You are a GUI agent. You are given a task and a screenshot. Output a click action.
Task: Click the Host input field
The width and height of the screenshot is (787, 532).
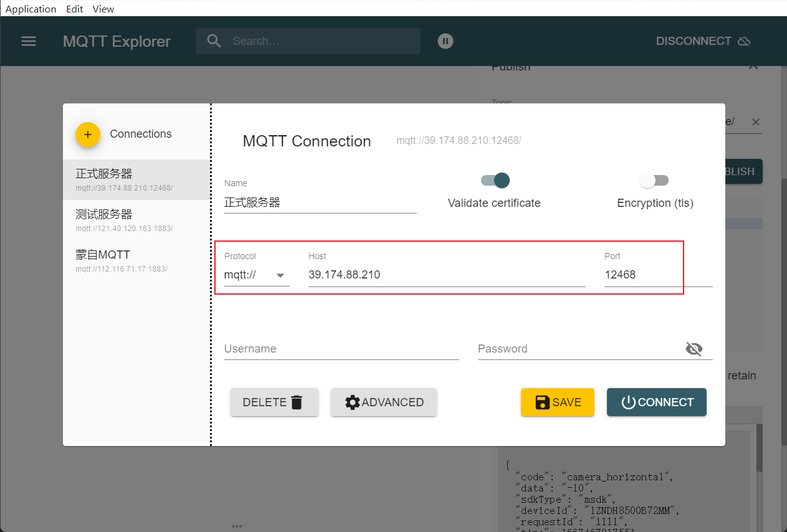click(x=446, y=275)
